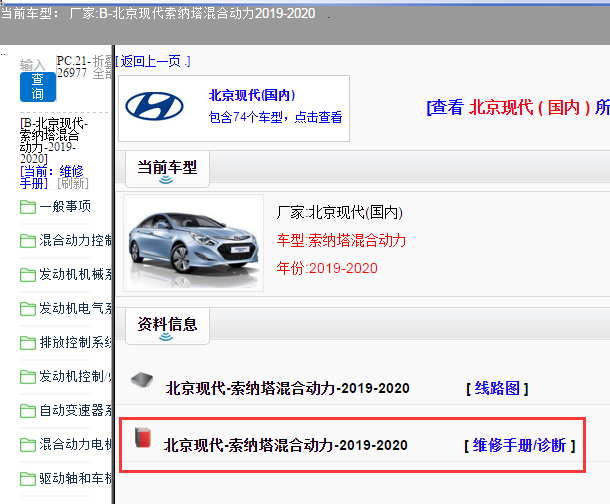The width and height of the screenshot is (610, 504).
Task: Open the 混合动力控制 tree entry
Action: click(75, 240)
